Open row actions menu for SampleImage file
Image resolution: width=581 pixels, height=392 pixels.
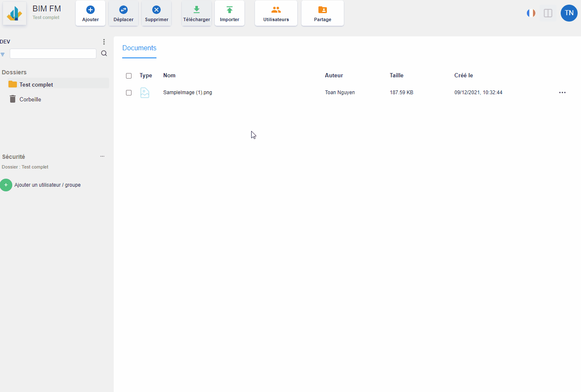click(562, 93)
